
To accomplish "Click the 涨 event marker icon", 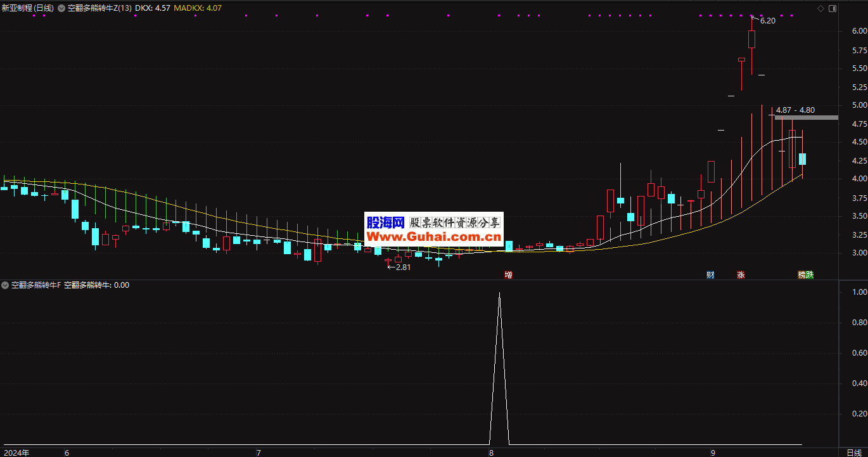I will tap(741, 275).
